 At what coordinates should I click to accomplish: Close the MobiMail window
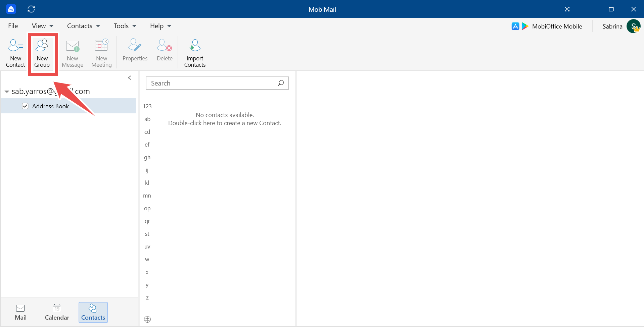coord(634,9)
